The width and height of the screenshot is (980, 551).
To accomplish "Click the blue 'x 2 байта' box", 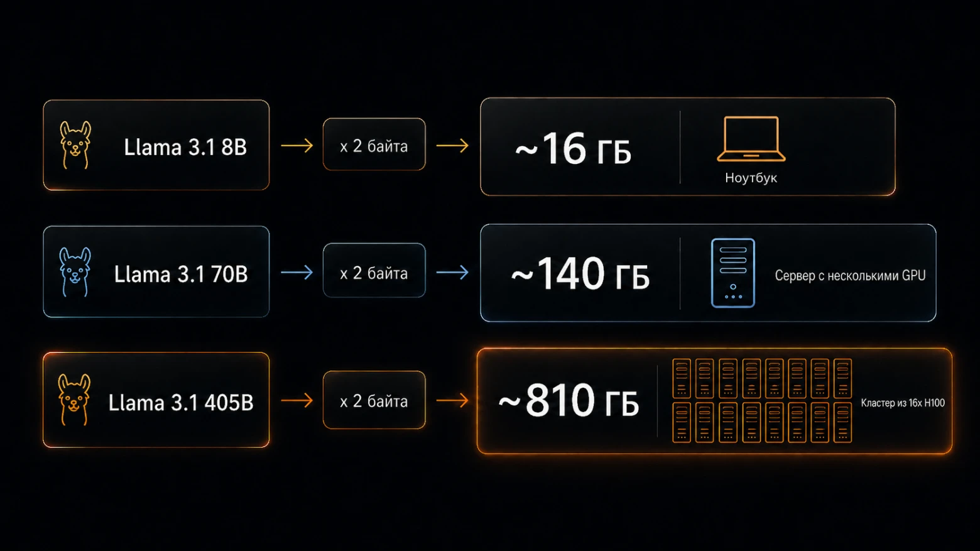I will 374,270.
